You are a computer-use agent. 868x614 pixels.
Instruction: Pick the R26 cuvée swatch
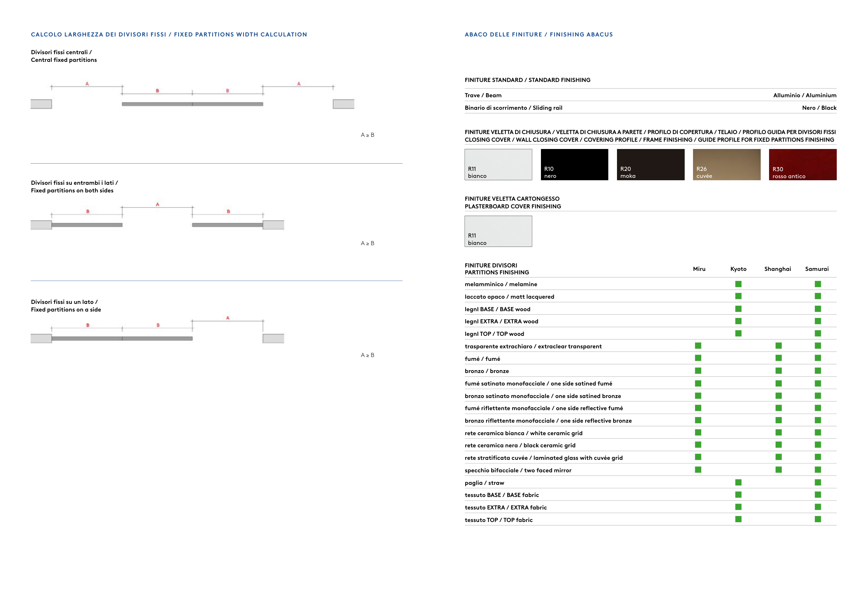coord(726,165)
